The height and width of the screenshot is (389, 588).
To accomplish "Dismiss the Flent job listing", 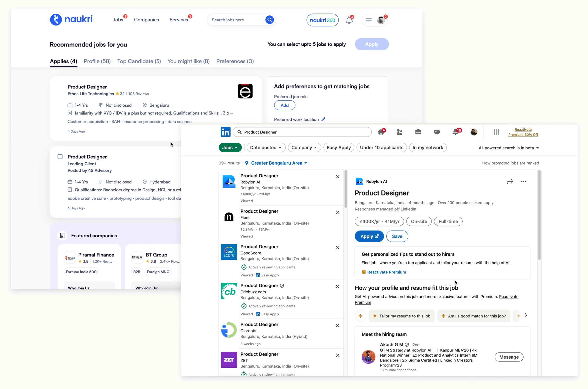I will (337, 212).
